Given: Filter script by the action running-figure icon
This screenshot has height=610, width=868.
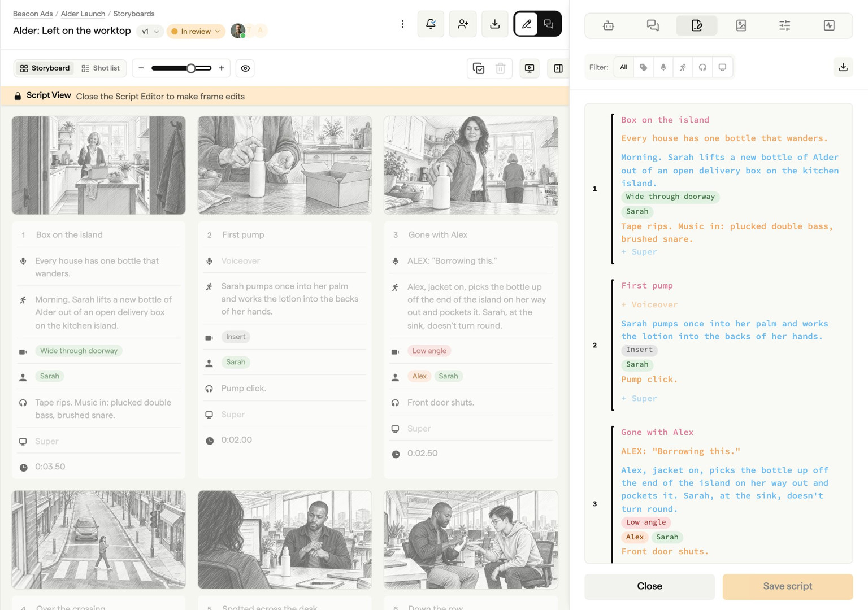Looking at the screenshot, I should 683,67.
